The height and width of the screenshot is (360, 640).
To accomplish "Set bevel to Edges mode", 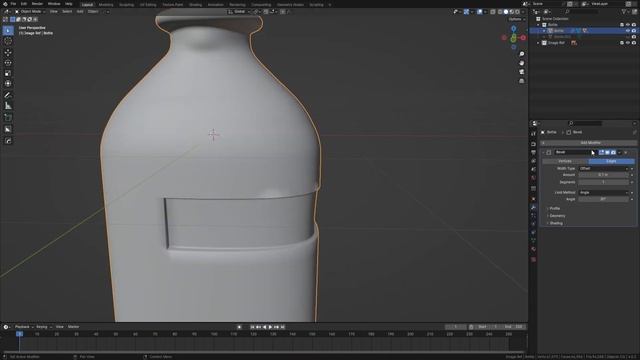I will coord(611,161).
